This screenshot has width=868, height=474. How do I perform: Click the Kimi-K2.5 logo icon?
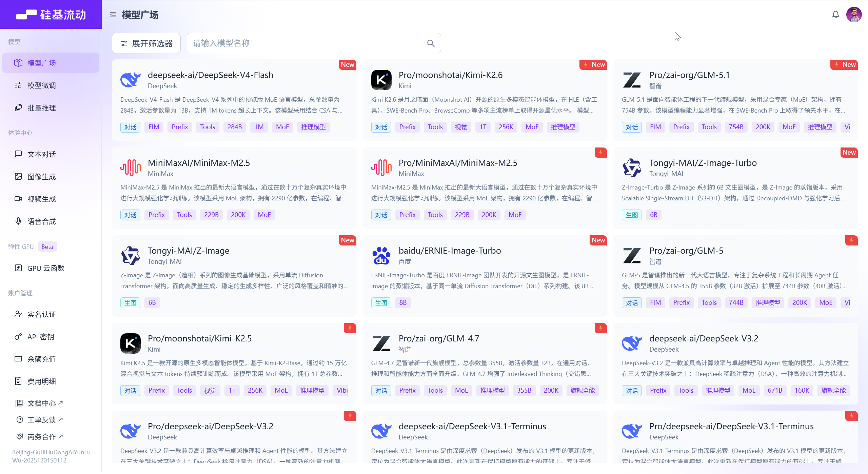point(131,343)
